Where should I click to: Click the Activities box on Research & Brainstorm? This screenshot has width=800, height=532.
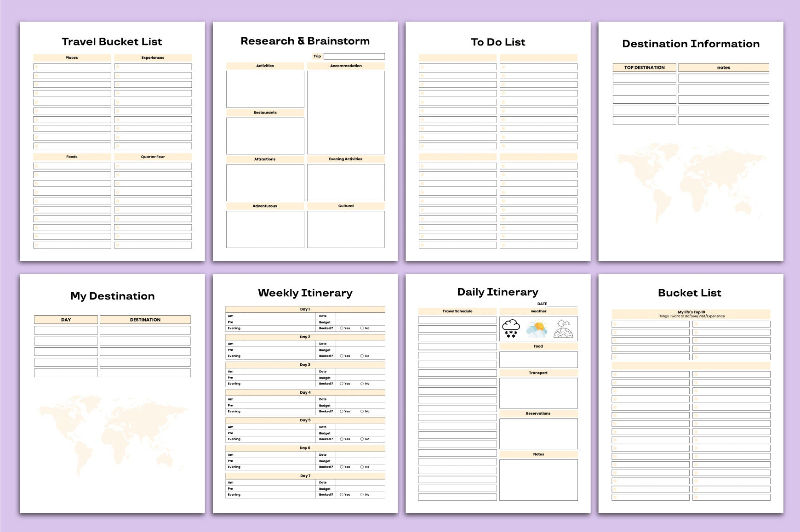pos(265,89)
